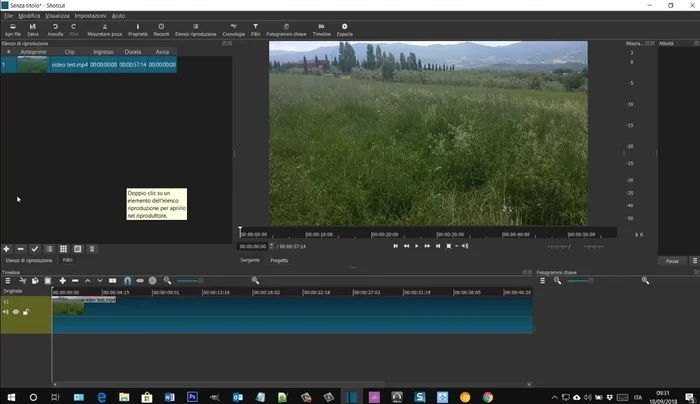This screenshot has height=404, width=700.
Task: Click the Annulla undo icon
Action: pyautogui.click(x=55, y=30)
